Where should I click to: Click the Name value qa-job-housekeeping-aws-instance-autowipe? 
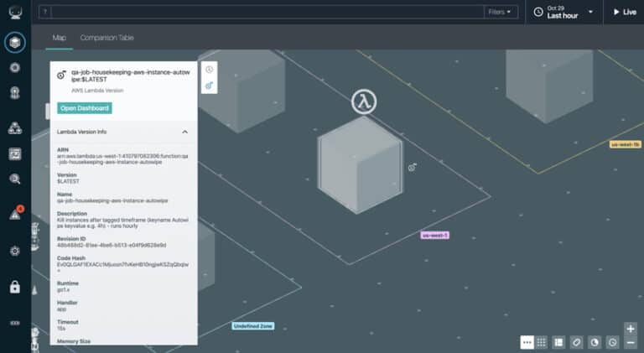(112, 200)
